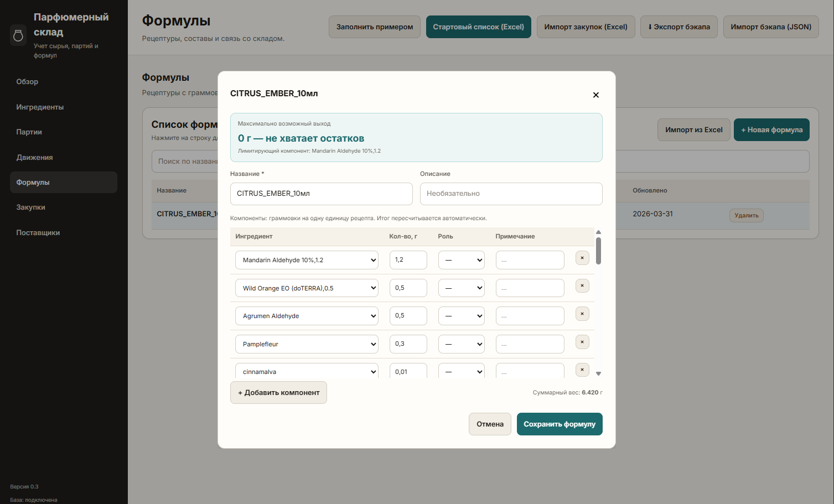Viewport: 834px width, 504px height.
Task: Navigate to Поставщики page
Action: pyautogui.click(x=38, y=233)
